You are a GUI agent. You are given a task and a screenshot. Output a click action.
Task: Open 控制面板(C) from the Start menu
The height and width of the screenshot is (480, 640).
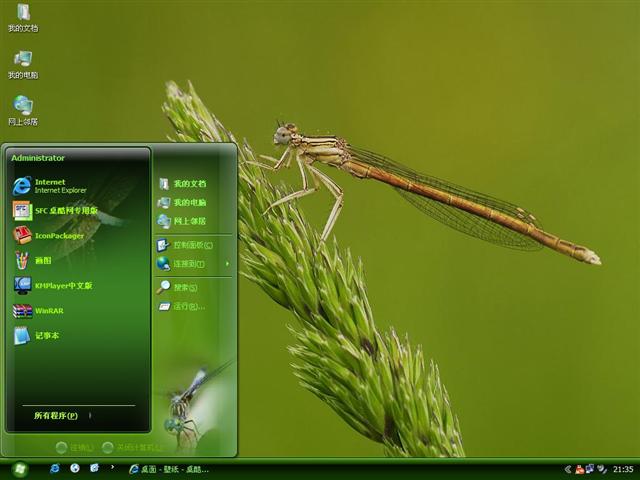[x=185, y=245]
